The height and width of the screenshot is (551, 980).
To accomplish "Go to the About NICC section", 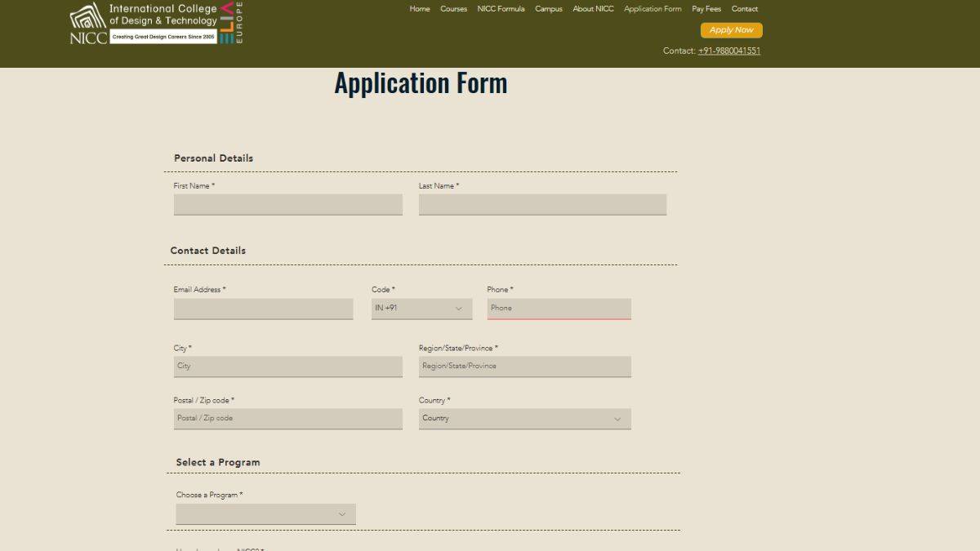I will pos(593,9).
